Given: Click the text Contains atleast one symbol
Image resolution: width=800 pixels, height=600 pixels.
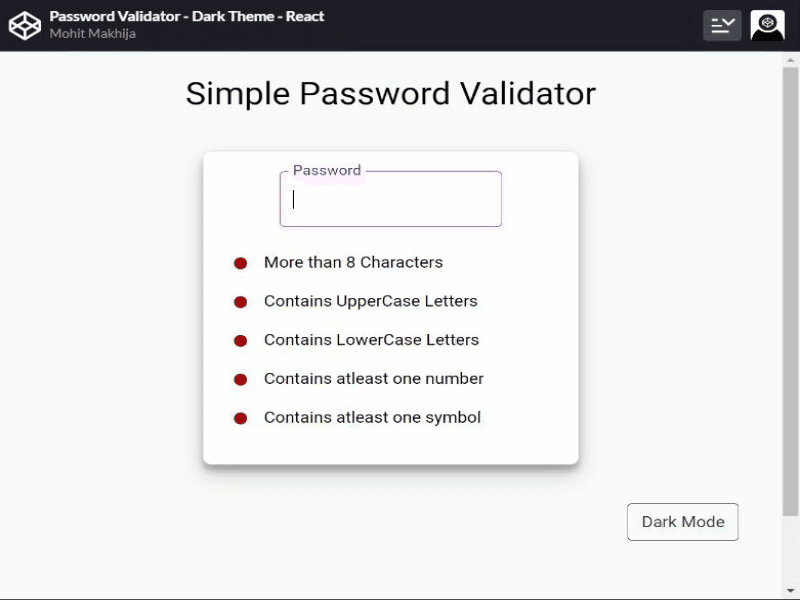Looking at the screenshot, I should click(372, 417).
